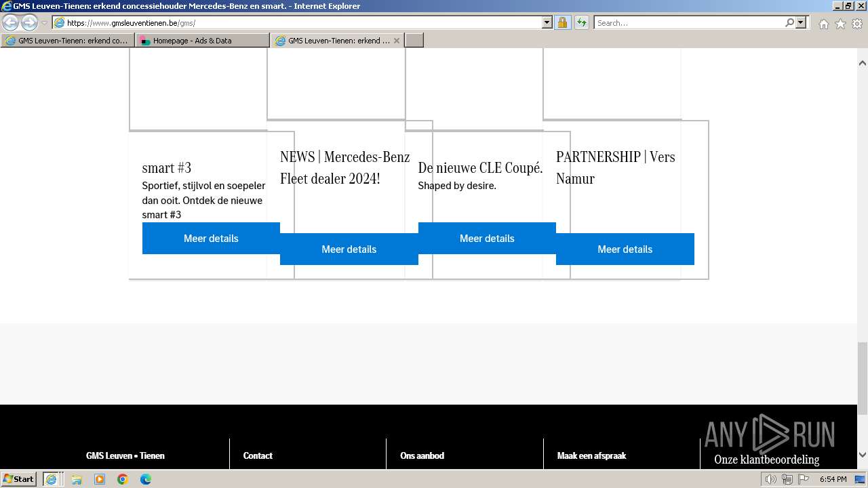The width and height of the screenshot is (868, 488).
Task: Open the NEWS Mercedes-Benz Fleet dealer 2024 heading
Action: 344,167
